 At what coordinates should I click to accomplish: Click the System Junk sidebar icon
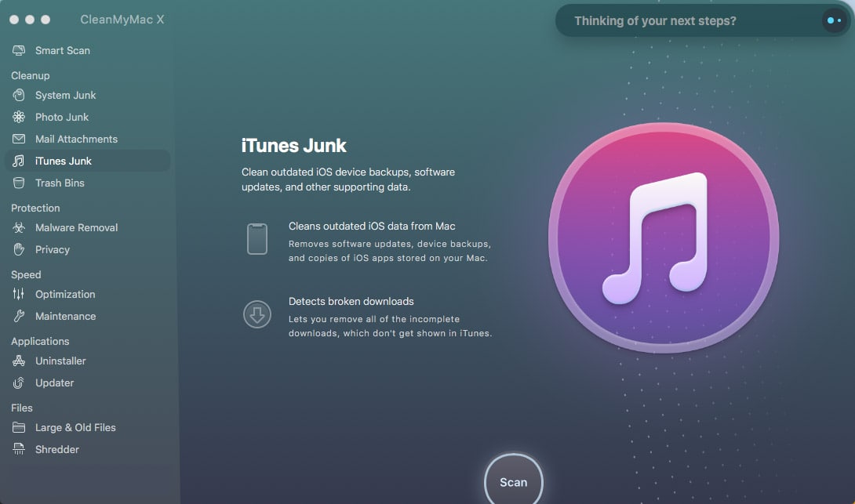(19, 96)
